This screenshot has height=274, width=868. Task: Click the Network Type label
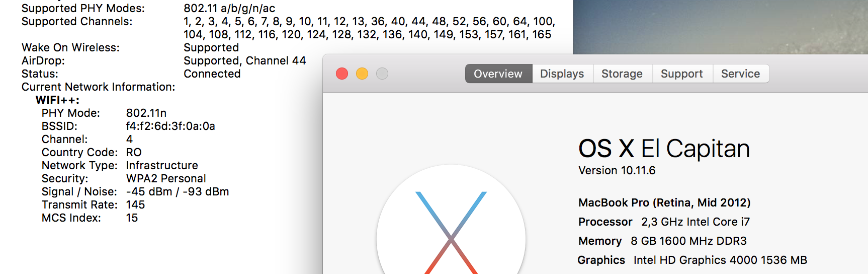click(x=79, y=165)
